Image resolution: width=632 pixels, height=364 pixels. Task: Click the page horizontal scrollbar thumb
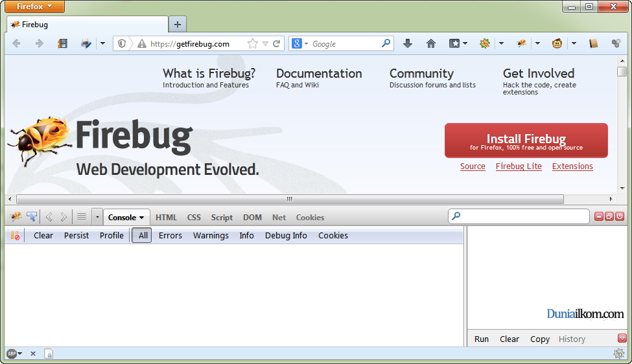[x=290, y=199]
